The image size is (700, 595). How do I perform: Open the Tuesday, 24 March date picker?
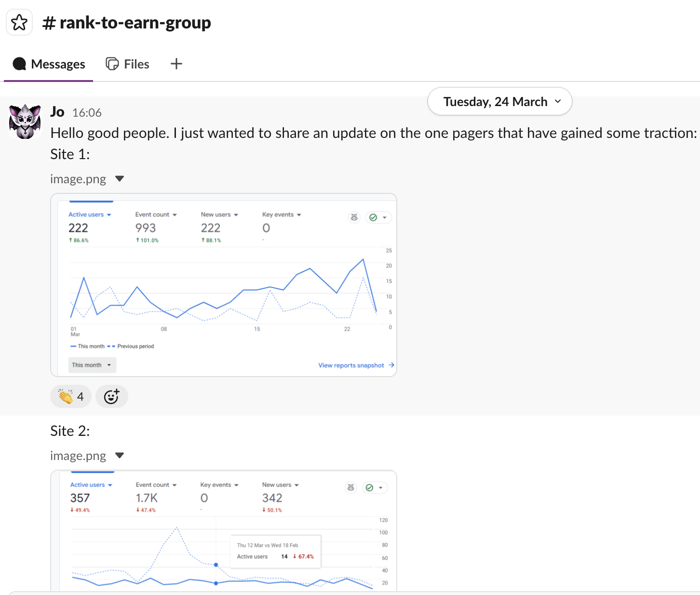point(500,102)
